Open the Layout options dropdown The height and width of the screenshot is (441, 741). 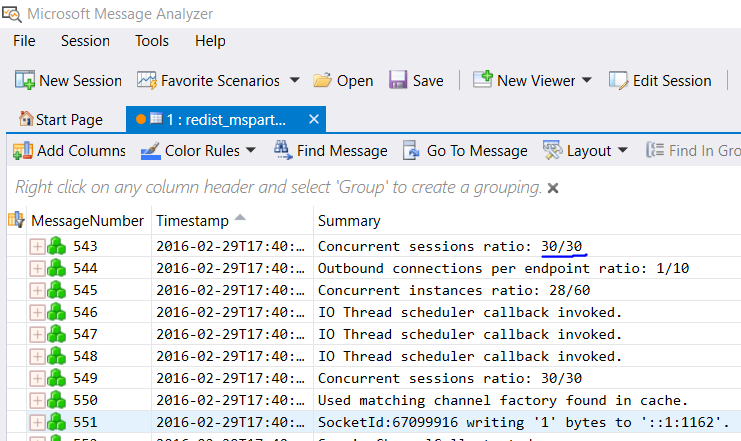[622, 151]
